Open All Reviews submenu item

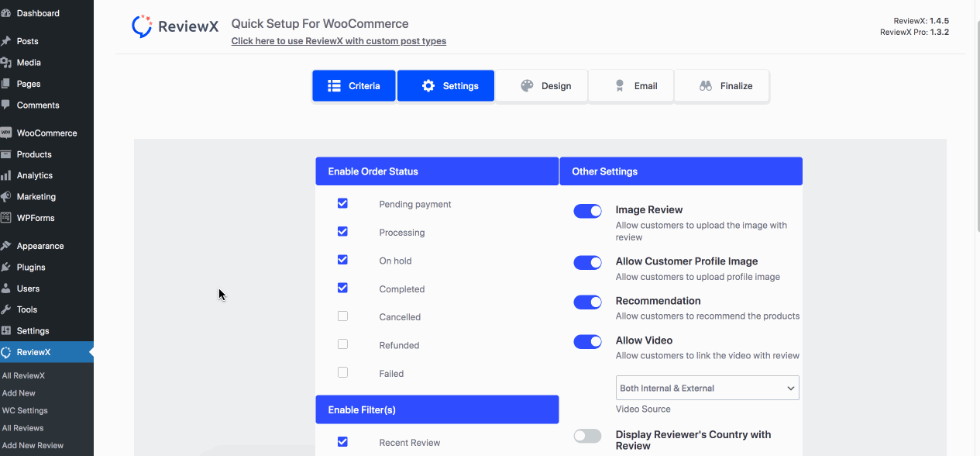tap(22, 428)
